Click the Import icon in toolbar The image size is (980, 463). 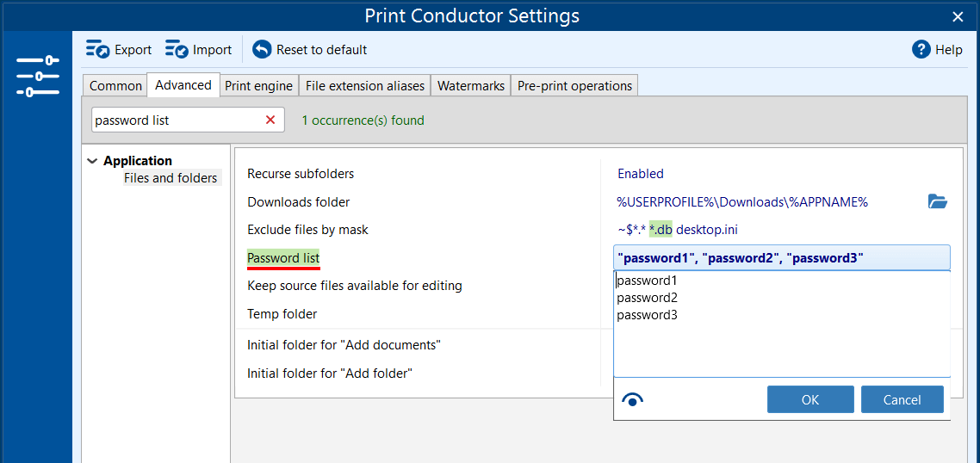click(177, 50)
